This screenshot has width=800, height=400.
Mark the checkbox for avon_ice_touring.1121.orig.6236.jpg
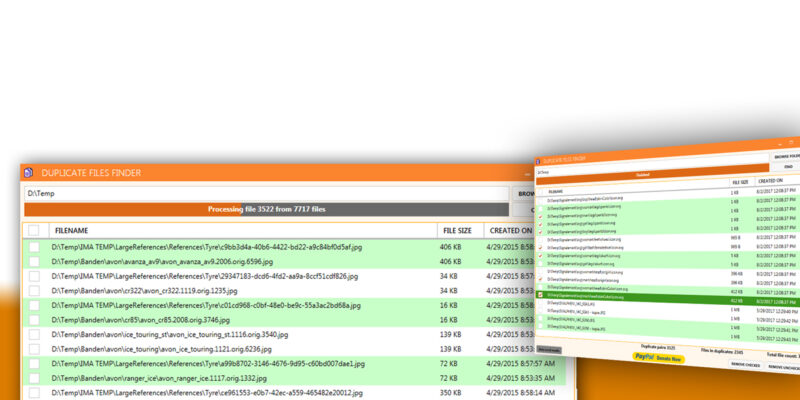click(34, 349)
